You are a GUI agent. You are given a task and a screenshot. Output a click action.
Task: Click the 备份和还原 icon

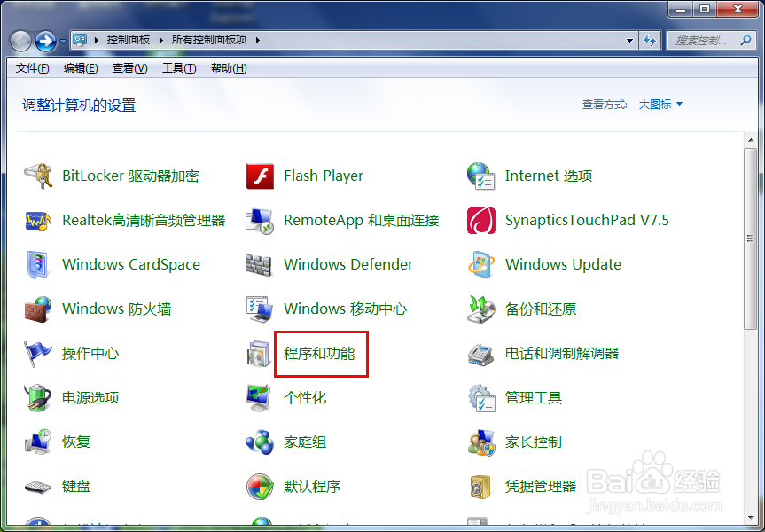click(481, 309)
